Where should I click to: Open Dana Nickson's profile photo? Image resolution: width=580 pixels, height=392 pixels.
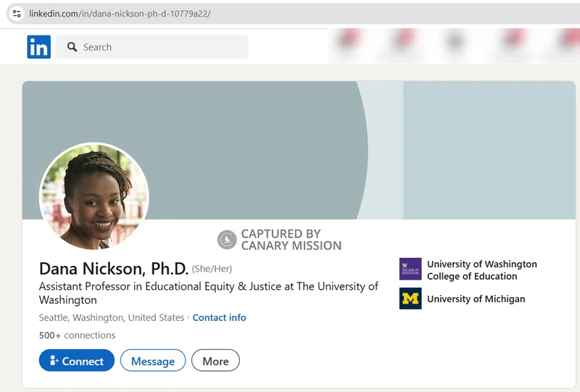pos(94,196)
